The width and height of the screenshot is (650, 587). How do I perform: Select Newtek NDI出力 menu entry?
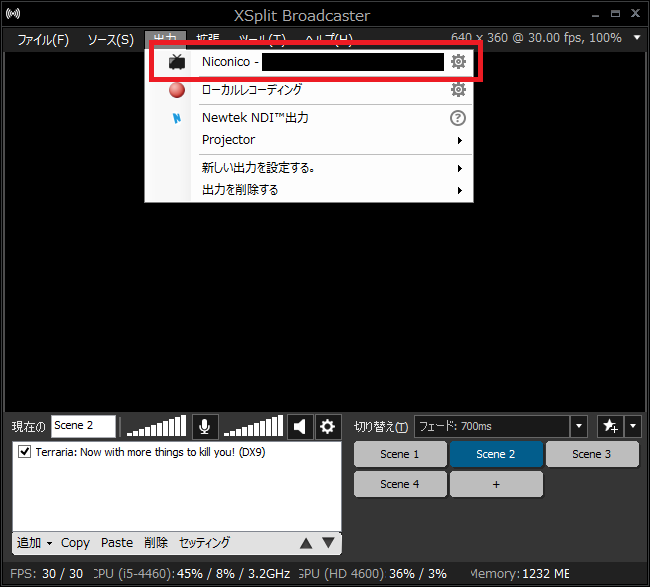(x=309, y=118)
